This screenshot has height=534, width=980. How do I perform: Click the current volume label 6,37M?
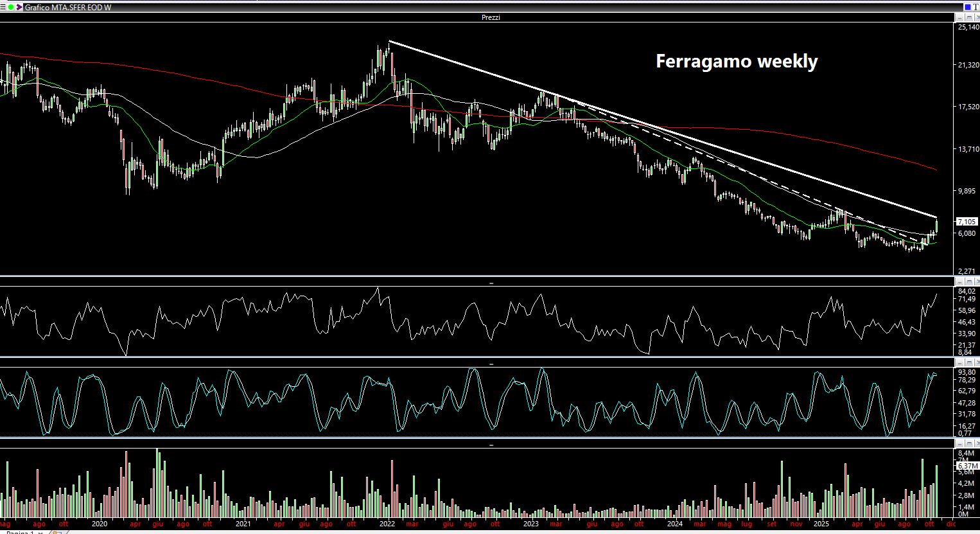[967, 466]
